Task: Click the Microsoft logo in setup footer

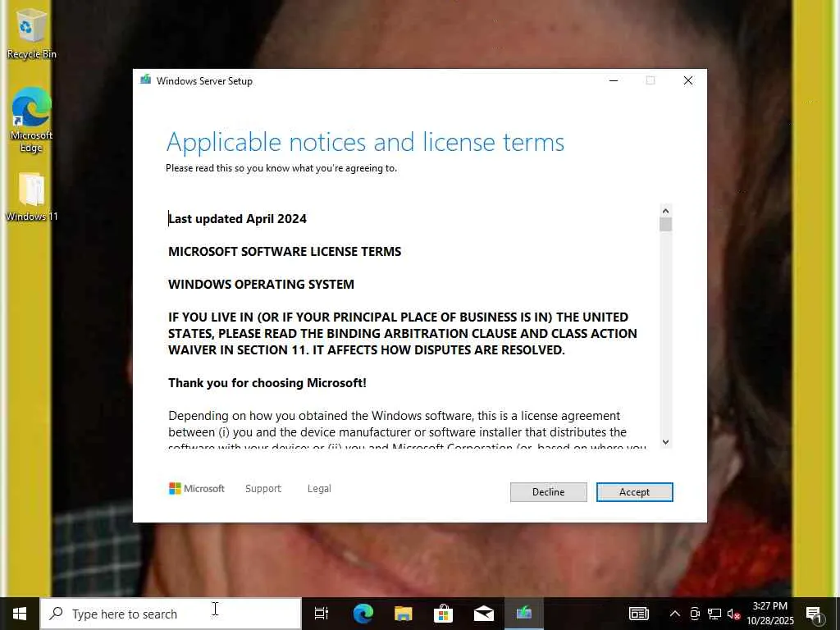Action: click(197, 489)
